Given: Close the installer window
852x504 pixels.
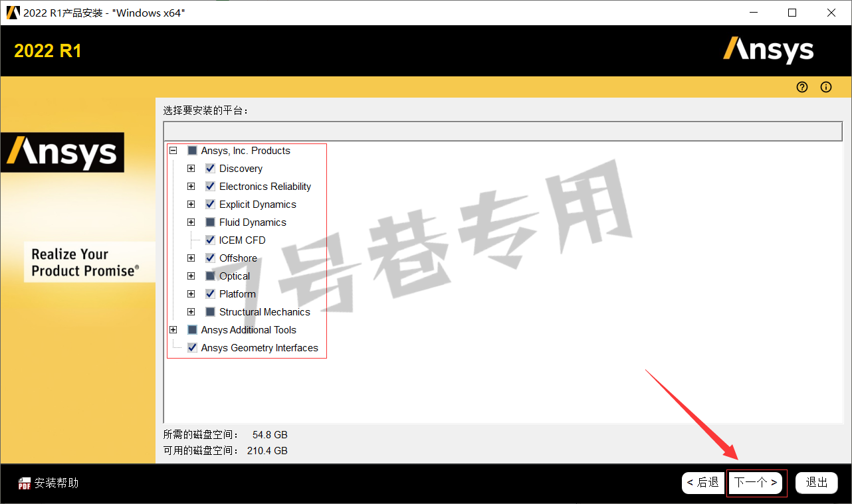Looking at the screenshot, I should pyautogui.click(x=831, y=13).
